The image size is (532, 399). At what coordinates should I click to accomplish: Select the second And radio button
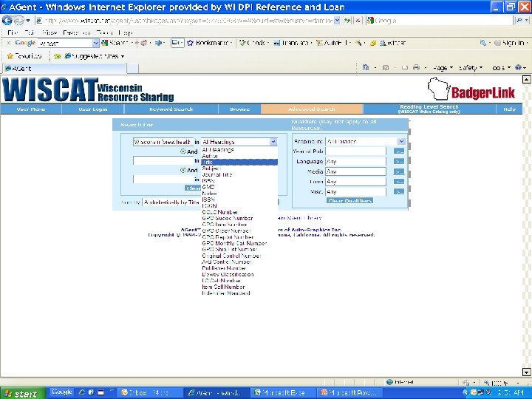pyautogui.click(x=183, y=170)
